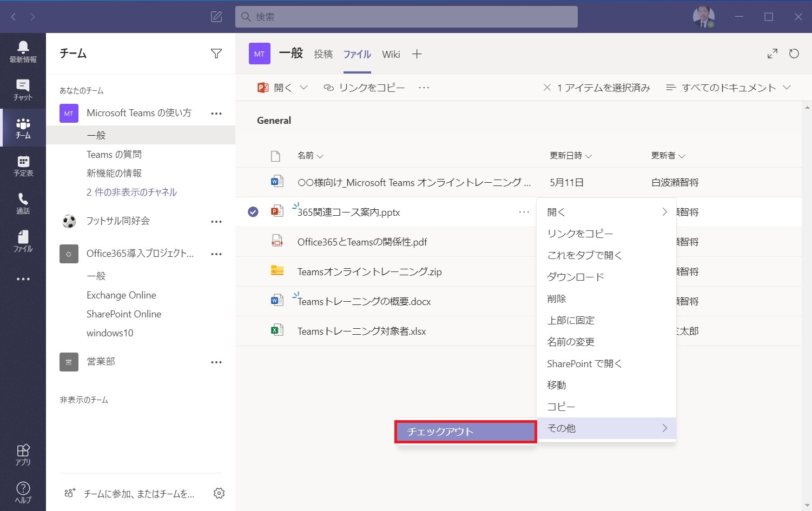Open the チャット chat icon in sidebar
The width and height of the screenshot is (812, 511).
point(23,90)
